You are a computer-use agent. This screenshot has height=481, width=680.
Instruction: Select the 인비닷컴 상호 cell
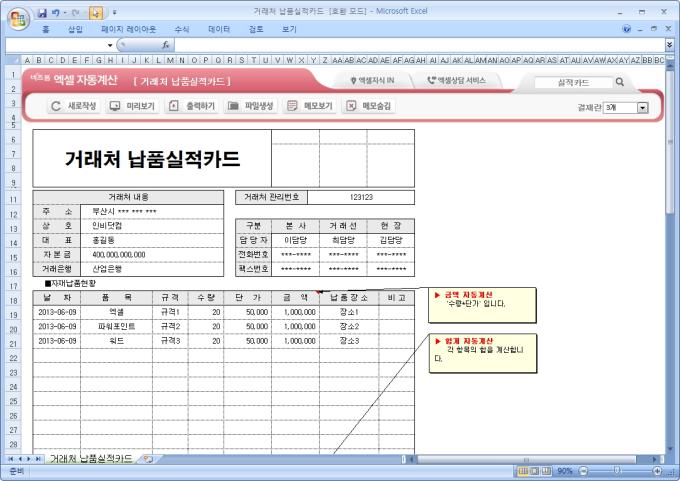(152, 226)
